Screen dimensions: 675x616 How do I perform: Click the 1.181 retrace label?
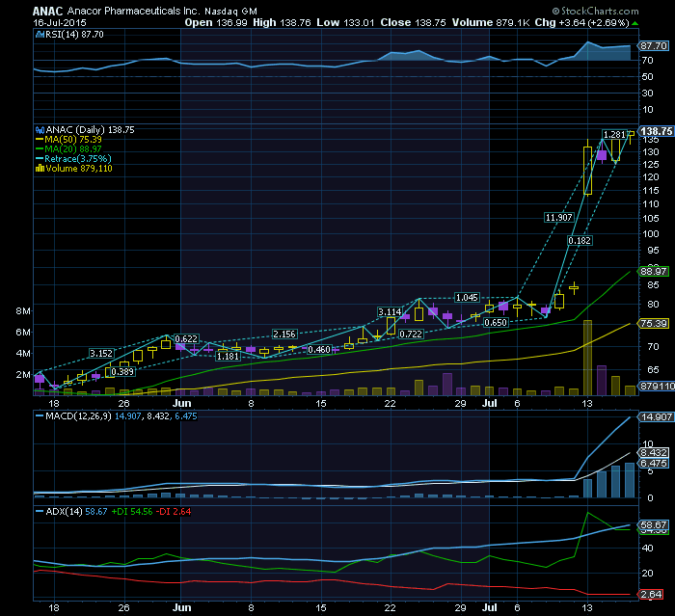click(x=228, y=357)
